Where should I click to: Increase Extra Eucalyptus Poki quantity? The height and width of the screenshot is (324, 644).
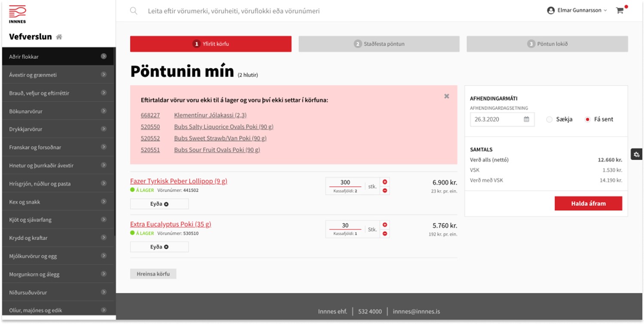tap(385, 225)
